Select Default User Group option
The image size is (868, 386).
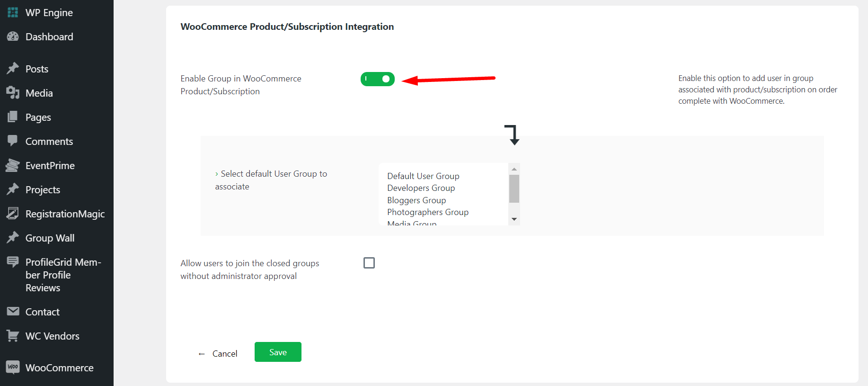pyautogui.click(x=423, y=176)
